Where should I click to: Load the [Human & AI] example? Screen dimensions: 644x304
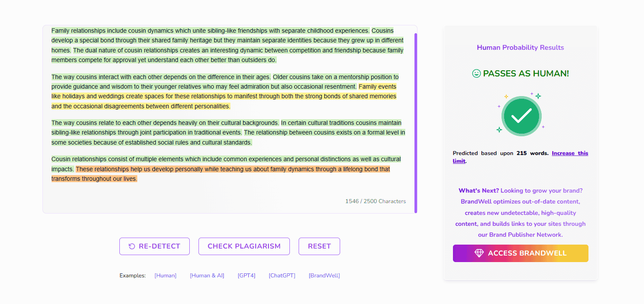207,276
